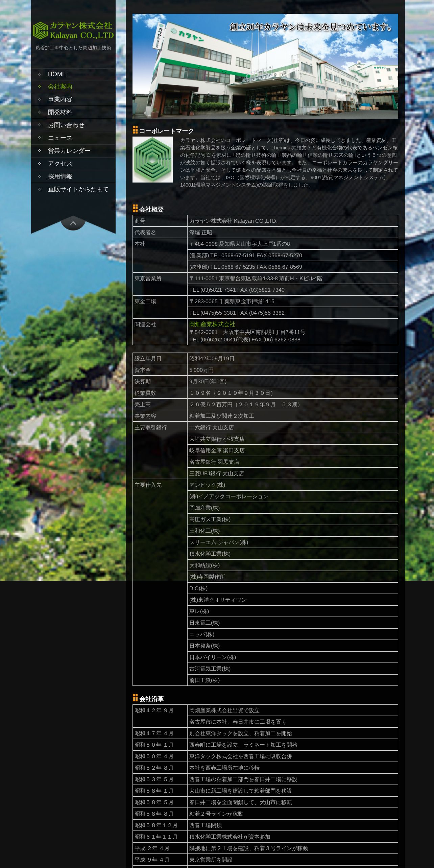Click the 資本金 value 5,000万円

pos(292,370)
